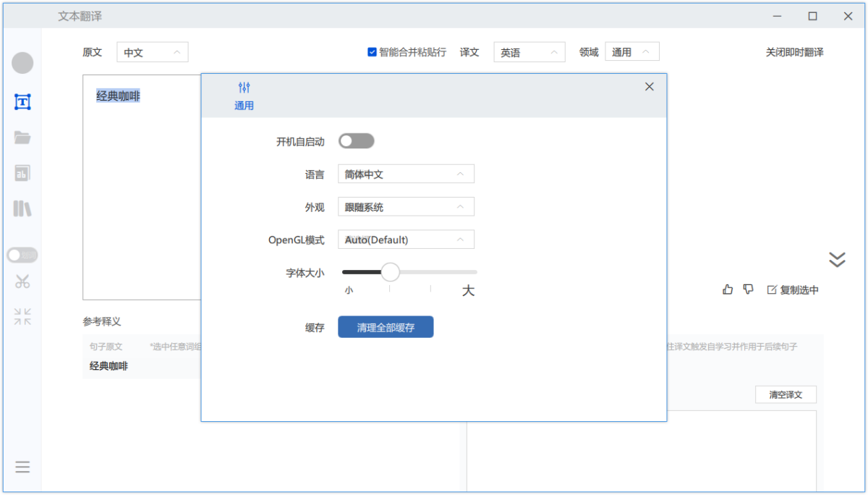Viewport: 868px width, 495px height.
Task: Click the shrink window arrows icon
Action: click(x=22, y=316)
